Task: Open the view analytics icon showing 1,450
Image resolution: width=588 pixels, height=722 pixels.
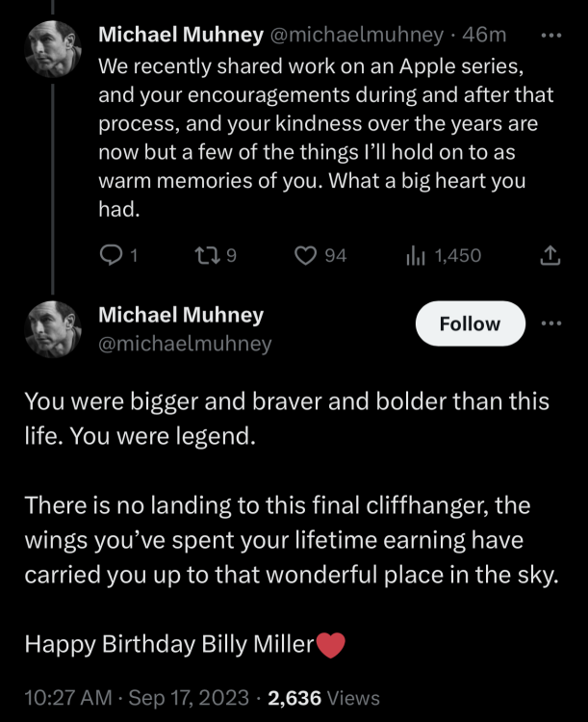Action: [416, 255]
